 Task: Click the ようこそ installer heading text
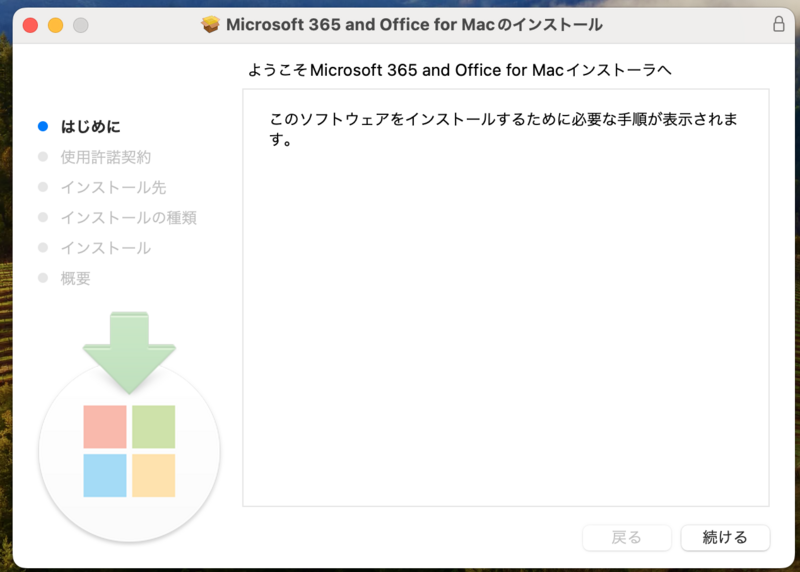[459, 70]
